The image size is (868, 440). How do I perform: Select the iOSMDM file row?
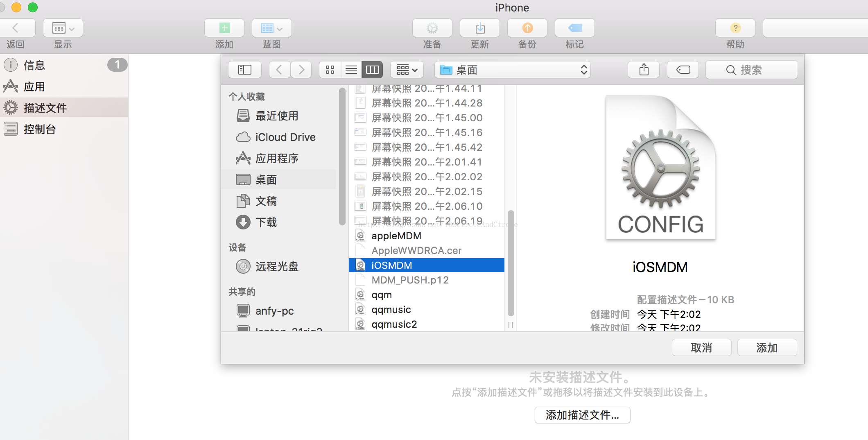point(427,265)
